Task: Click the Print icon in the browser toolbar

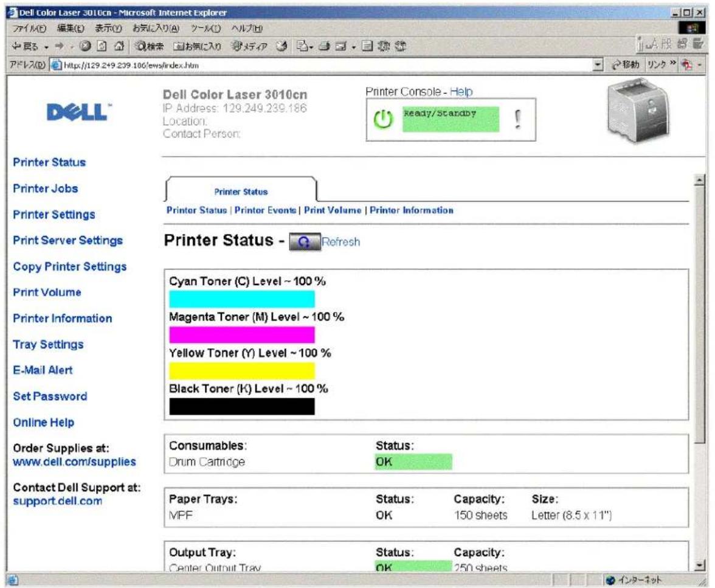Action: click(324, 46)
